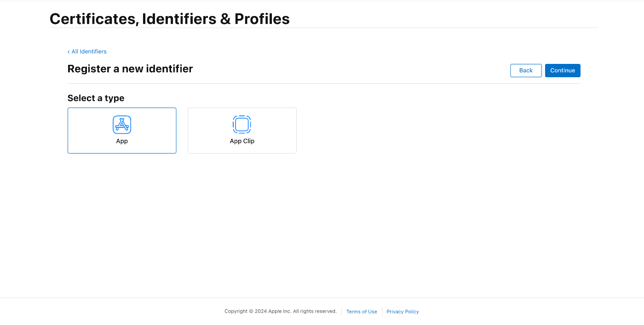Click the Certificates, Identifiers & Profiles title

click(x=170, y=18)
